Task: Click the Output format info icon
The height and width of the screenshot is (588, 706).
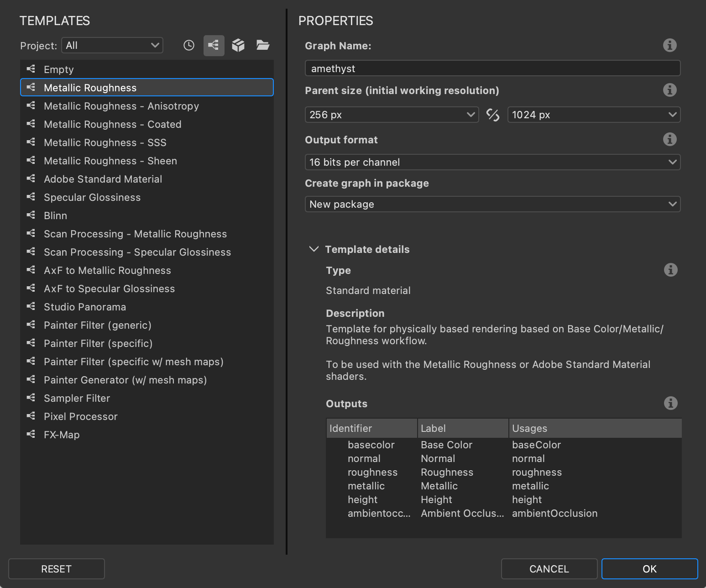Action: (x=669, y=139)
